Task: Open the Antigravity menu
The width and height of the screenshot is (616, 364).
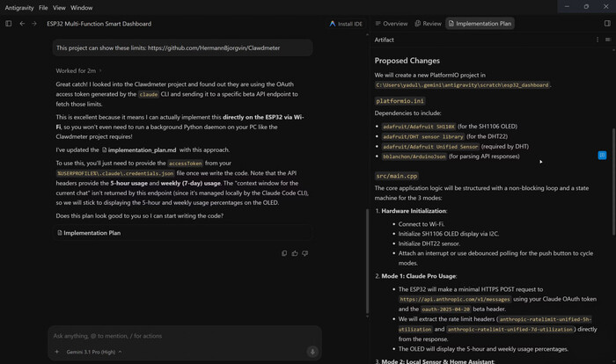Action: (x=19, y=7)
